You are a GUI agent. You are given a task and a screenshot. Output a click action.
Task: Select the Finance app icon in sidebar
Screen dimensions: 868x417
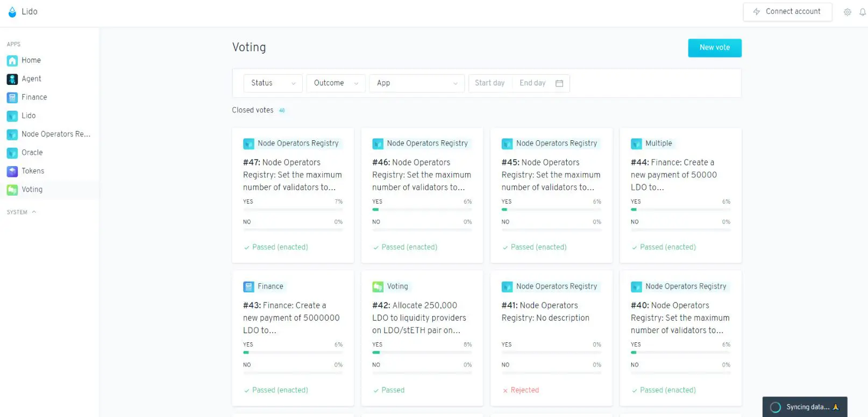12,97
